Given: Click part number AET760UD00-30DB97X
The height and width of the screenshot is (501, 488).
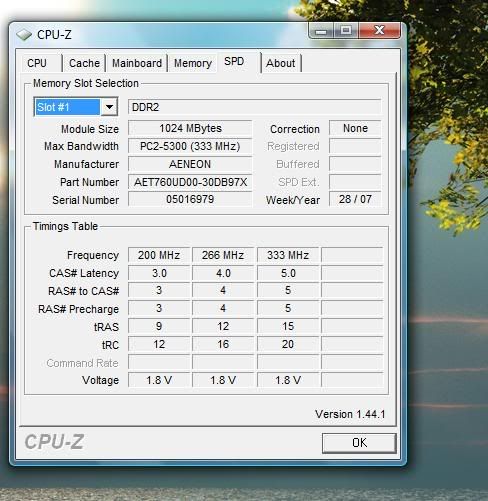Looking at the screenshot, I should tap(190, 182).
